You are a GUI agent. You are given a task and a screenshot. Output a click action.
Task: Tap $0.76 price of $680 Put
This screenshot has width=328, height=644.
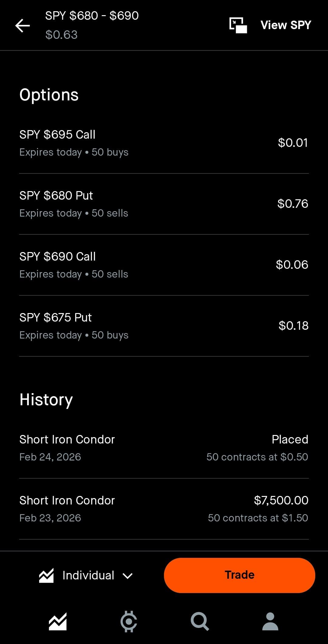[x=292, y=204]
